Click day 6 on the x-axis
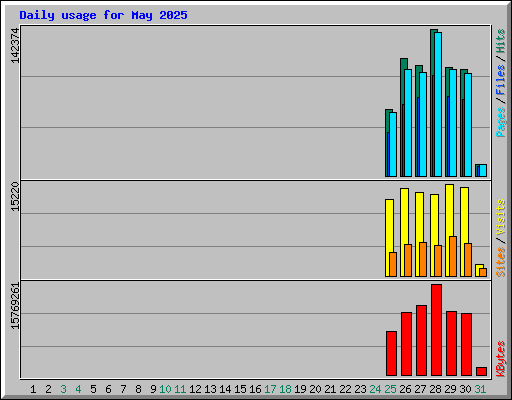The width and height of the screenshot is (512, 400). coord(108,389)
